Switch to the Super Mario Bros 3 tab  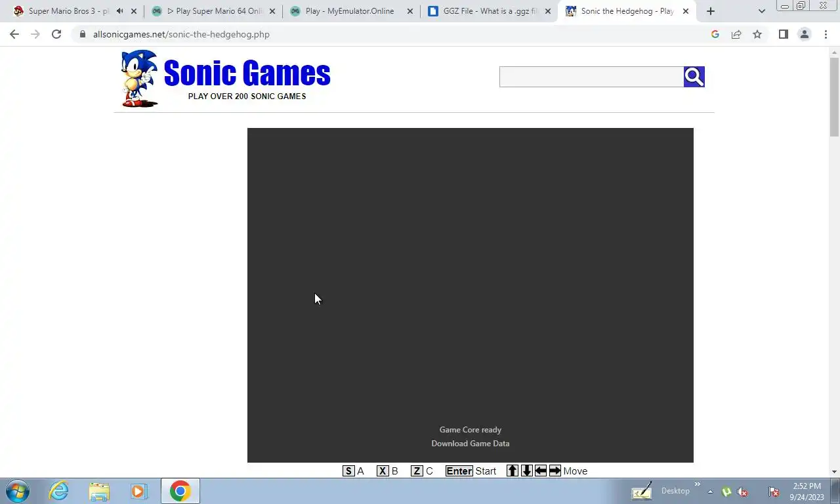click(68, 11)
